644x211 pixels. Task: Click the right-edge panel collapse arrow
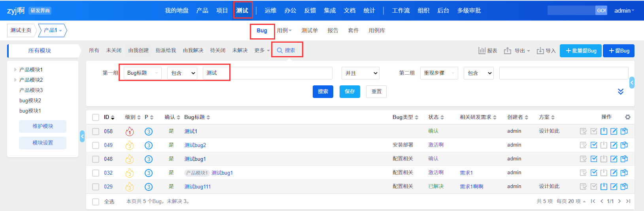632,83
